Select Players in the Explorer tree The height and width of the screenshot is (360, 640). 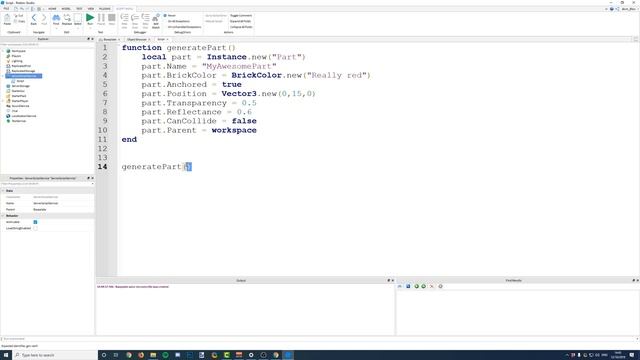(16, 56)
